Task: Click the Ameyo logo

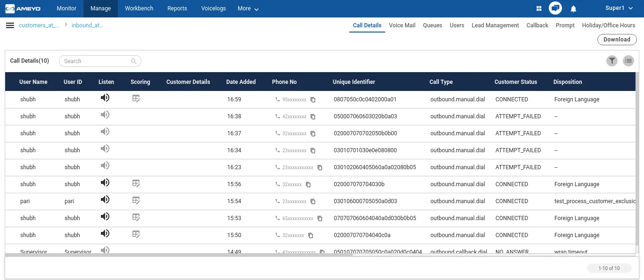Action: tap(23, 8)
